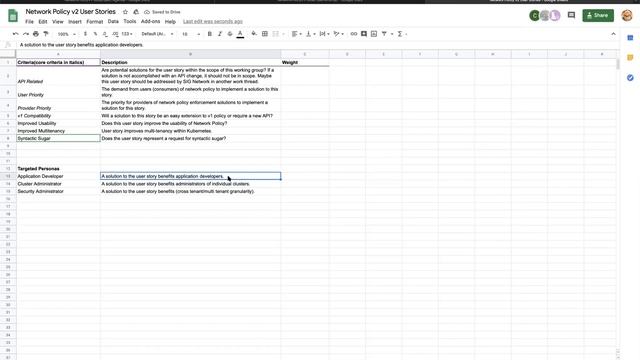The image size is (640, 360).
Task: Open comment history icon
Action: [x=571, y=16]
